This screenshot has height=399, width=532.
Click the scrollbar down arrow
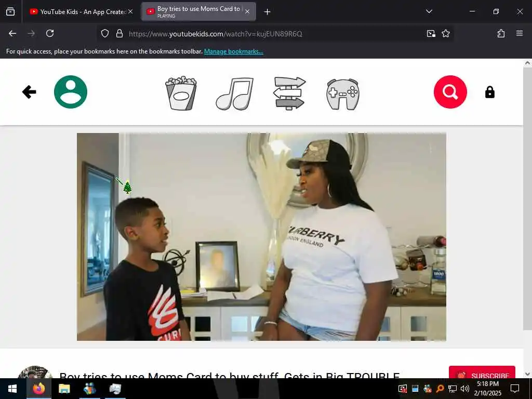527,374
